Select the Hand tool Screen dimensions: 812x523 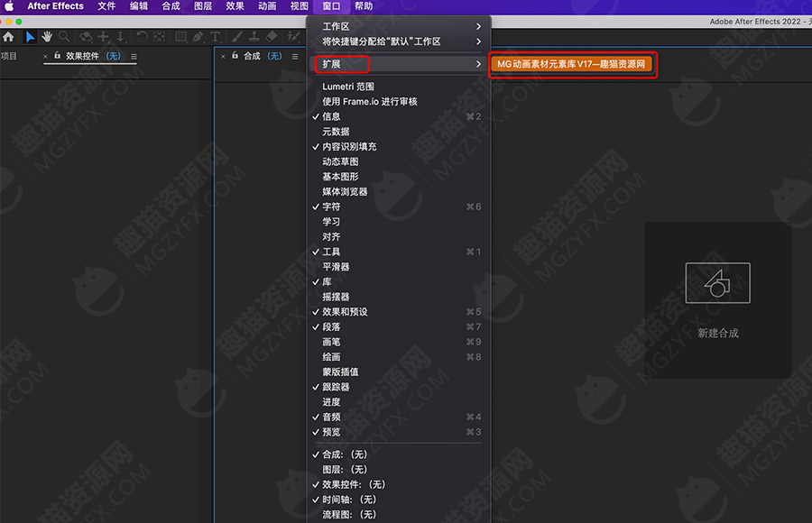pyautogui.click(x=47, y=37)
